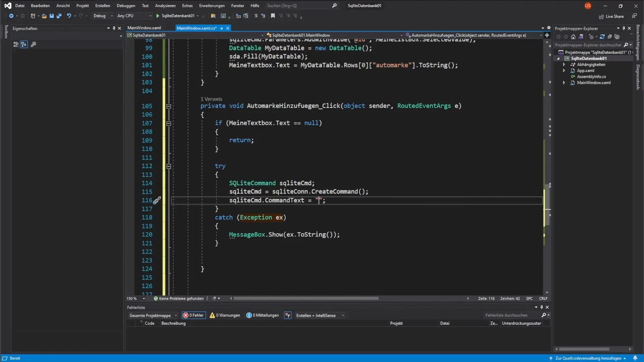
Task: Open the Debuggen menu
Action: pyautogui.click(x=126, y=6)
